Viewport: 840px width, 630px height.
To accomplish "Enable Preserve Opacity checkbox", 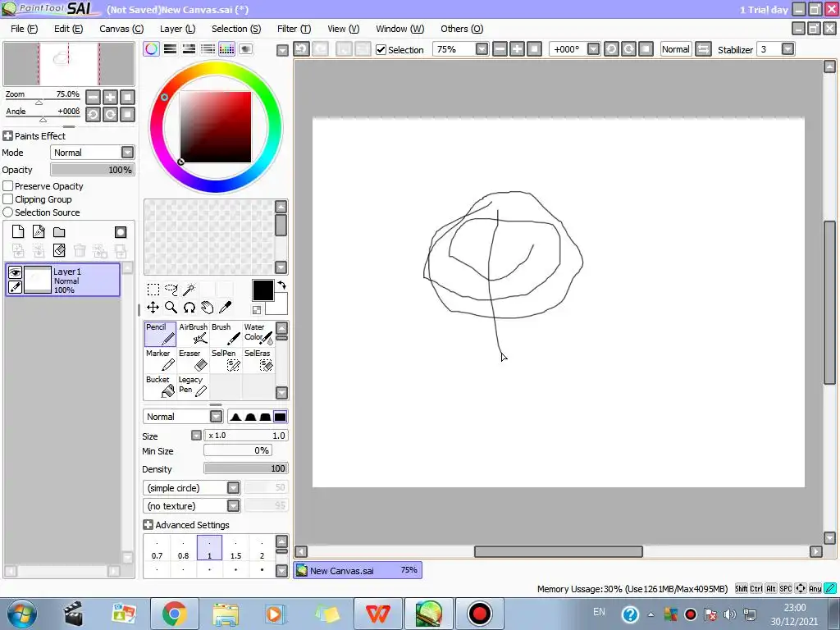I will pyautogui.click(x=8, y=186).
